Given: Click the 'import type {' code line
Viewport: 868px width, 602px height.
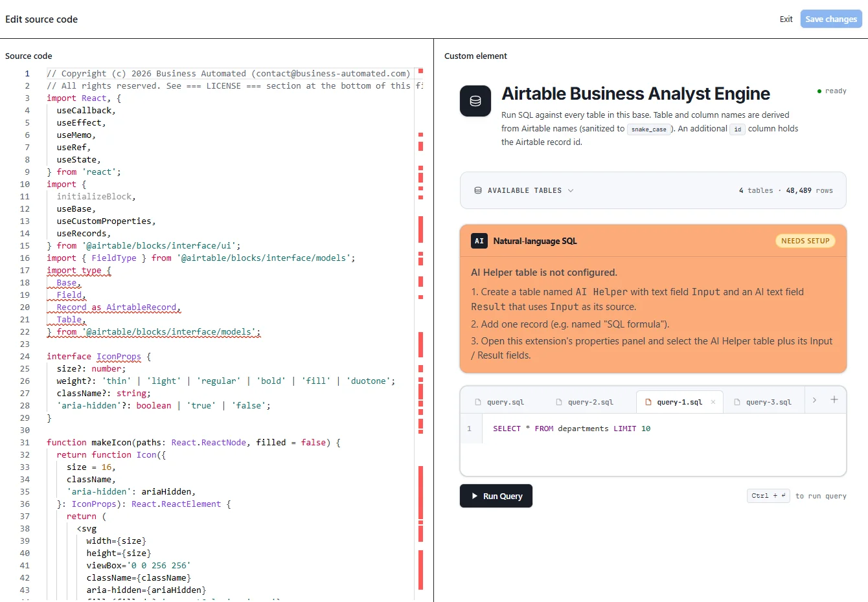Looking at the screenshot, I should tap(78, 270).
